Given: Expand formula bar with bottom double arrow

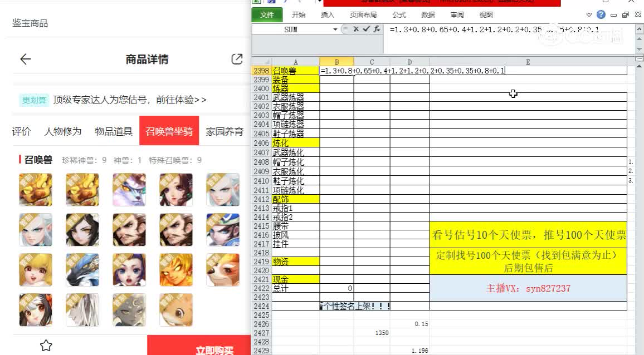Looking at the screenshot, I should [x=639, y=59].
